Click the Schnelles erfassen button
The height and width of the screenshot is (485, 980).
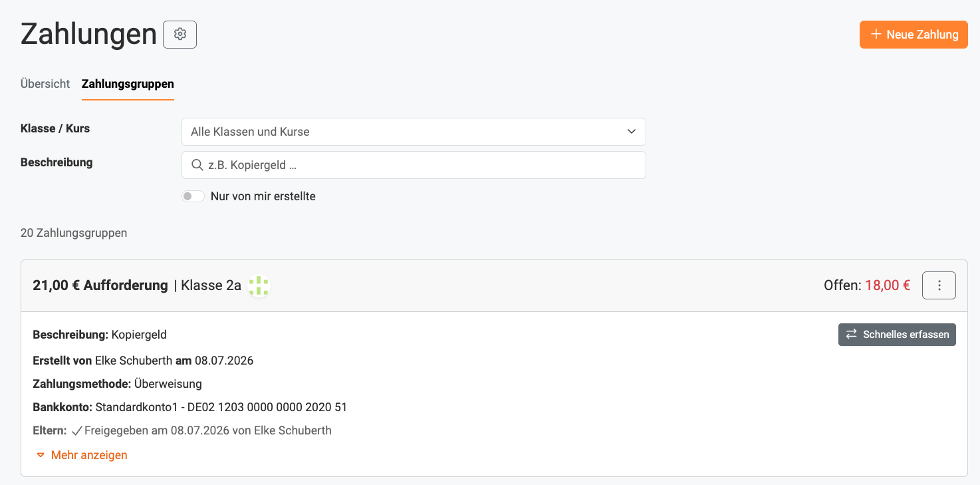point(897,335)
